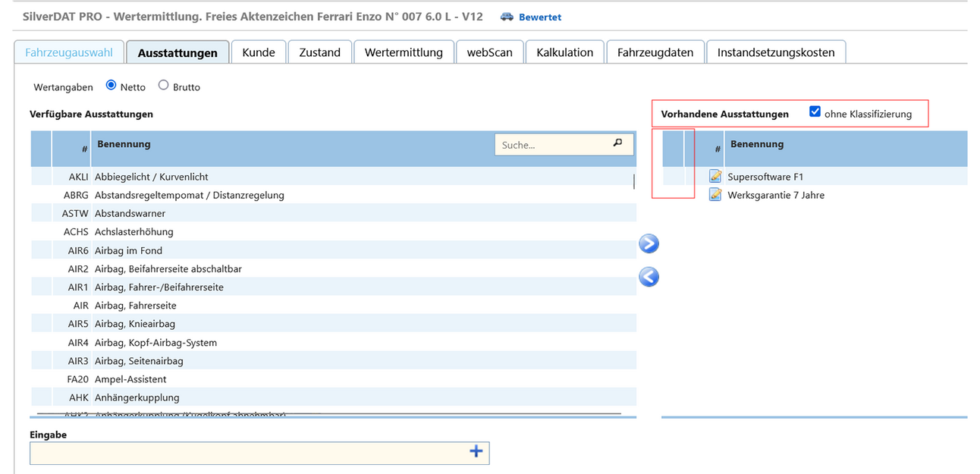This screenshot has height=474, width=980.
Task: Click the blue left-arrow remove equipment button
Action: tap(649, 277)
